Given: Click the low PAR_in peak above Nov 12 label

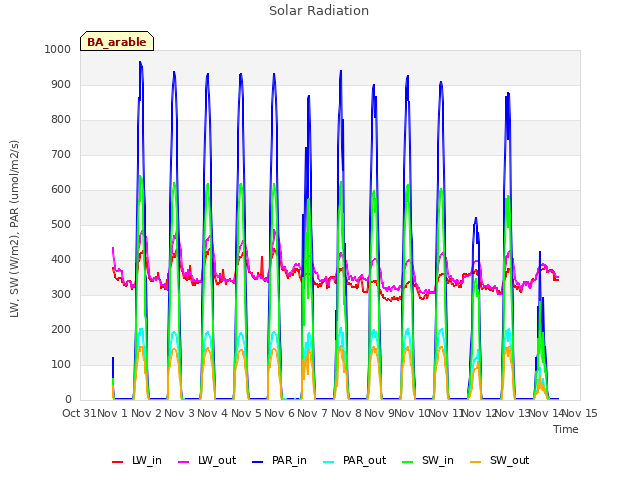Looking at the screenshot, I should (x=476, y=218).
